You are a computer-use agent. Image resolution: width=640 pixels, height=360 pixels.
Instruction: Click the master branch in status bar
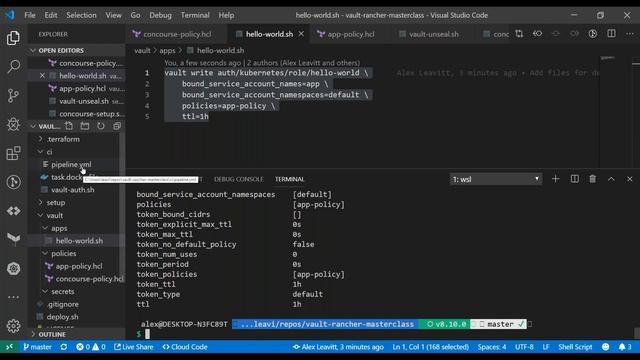point(37,347)
